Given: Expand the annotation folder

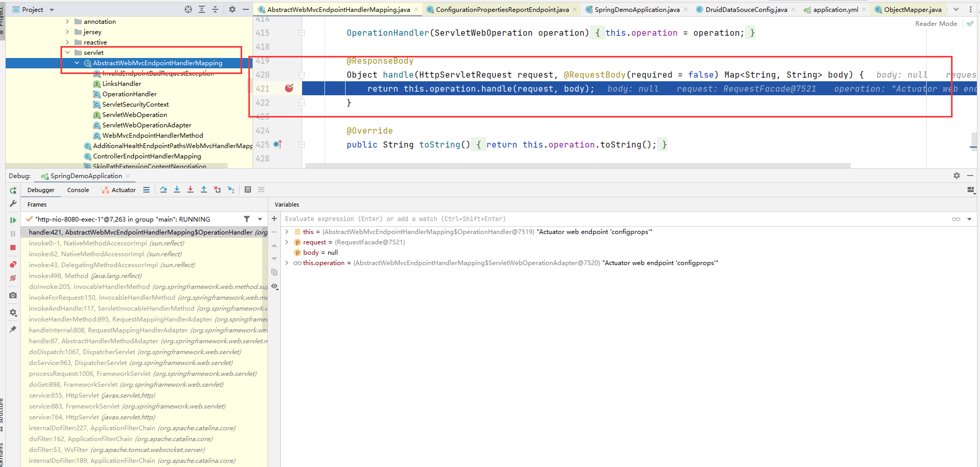Looking at the screenshot, I should click(x=67, y=22).
